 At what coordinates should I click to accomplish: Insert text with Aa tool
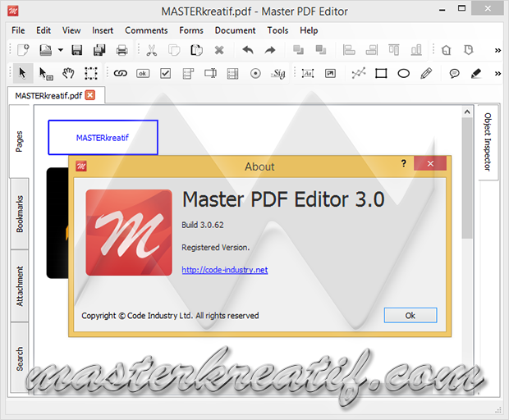coord(308,74)
